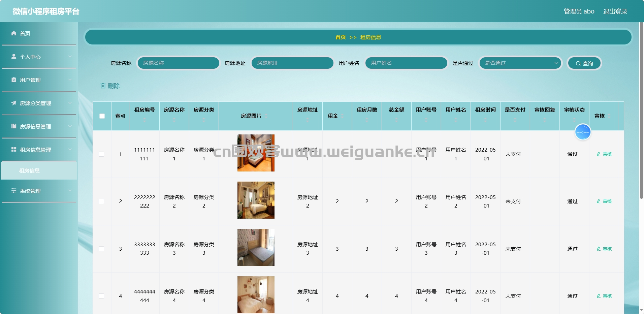Check the checkbox for row 索引 2
Viewport: 644px width, 314px height.
(102, 201)
